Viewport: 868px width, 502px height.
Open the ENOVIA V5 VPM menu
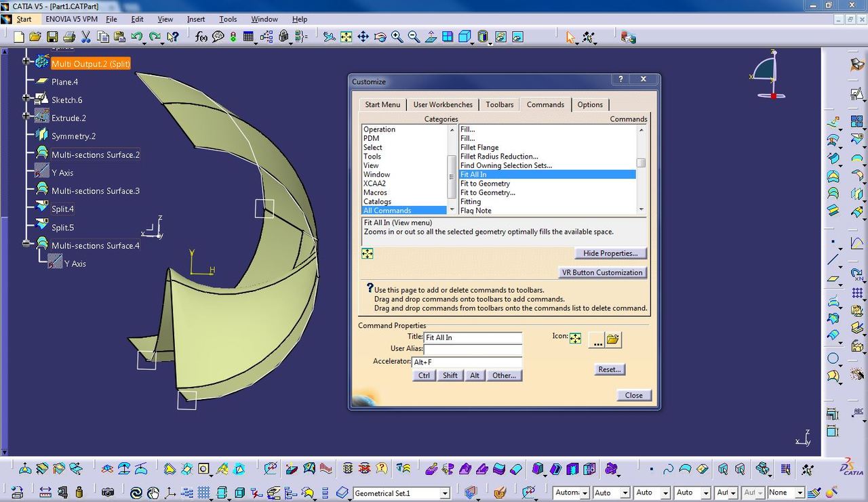[72, 19]
